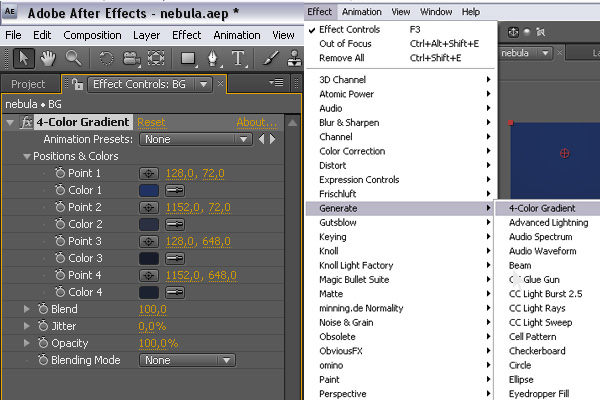Open the Animation Presets dropdown
This screenshot has height=400, width=600.
pos(196,139)
